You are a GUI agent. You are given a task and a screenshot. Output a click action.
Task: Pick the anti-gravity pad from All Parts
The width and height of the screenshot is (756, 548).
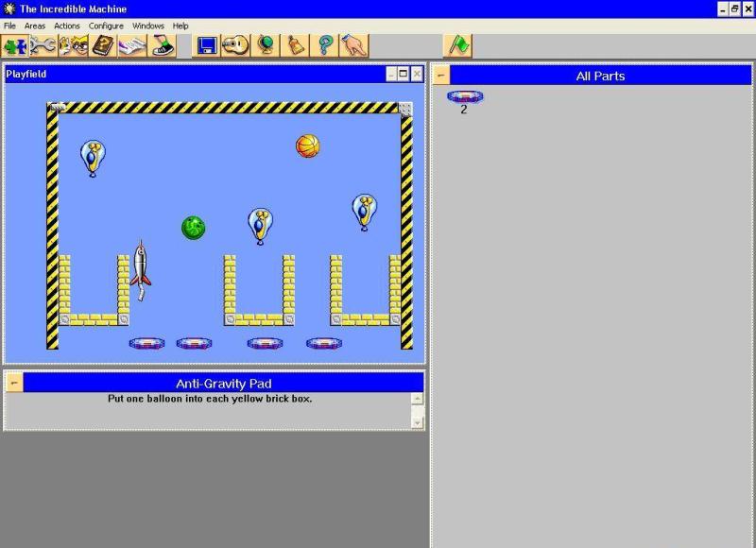click(x=464, y=96)
